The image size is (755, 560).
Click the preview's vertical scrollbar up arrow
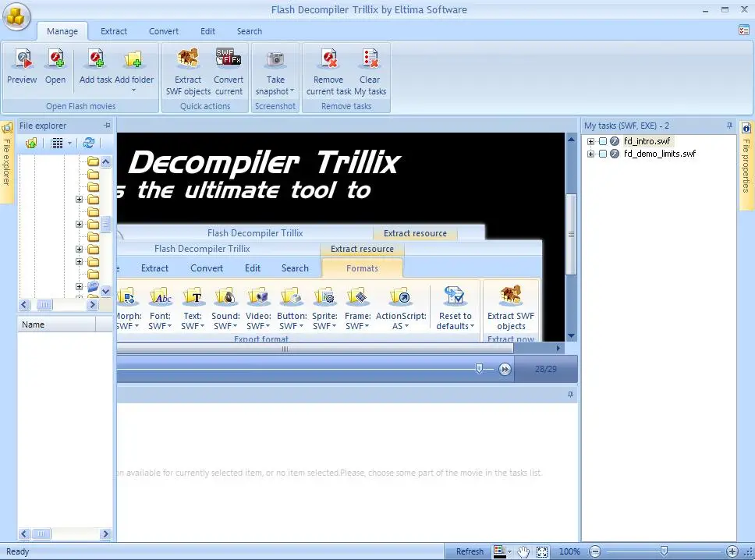571,139
